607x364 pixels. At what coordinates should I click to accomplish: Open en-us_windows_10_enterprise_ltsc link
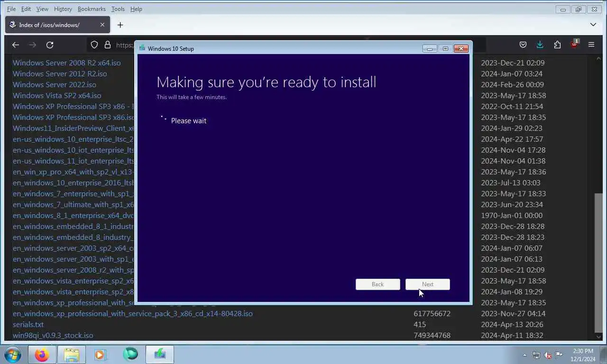[x=74, y=139]
